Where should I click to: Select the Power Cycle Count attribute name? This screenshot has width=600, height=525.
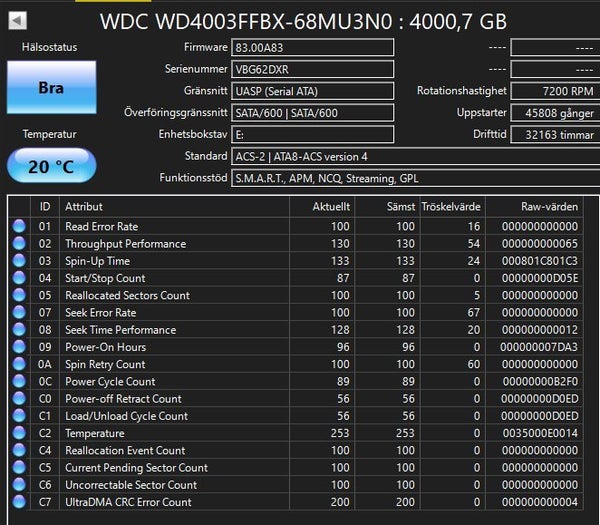(x=110, y=382)
